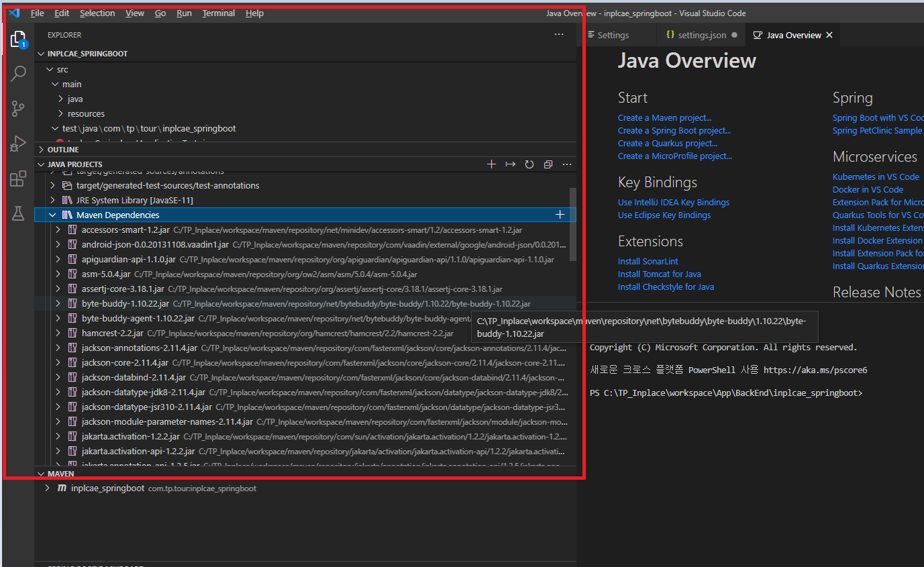Click 'Create a Spring Boot project...' link

pos(674,130)
